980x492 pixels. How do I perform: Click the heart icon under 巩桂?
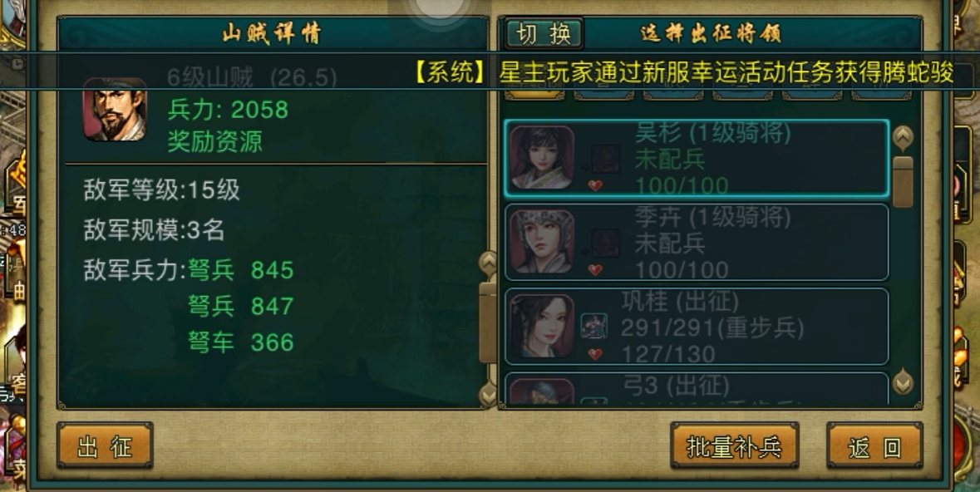click(595, 354)
